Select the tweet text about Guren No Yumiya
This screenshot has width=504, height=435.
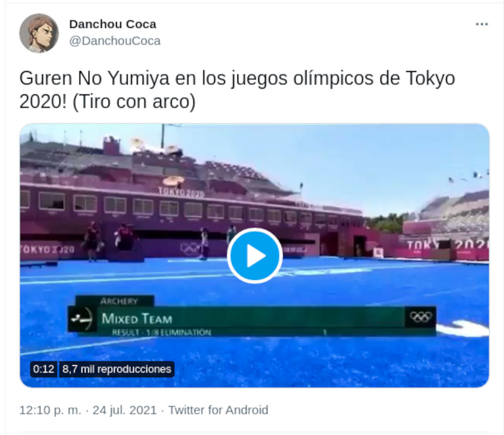(237, 90)
